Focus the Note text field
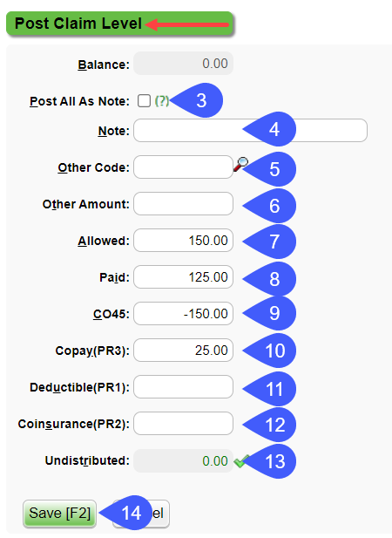Image resolution: width=392 pixels, height=538 pixels. click(x=250, y=131)
